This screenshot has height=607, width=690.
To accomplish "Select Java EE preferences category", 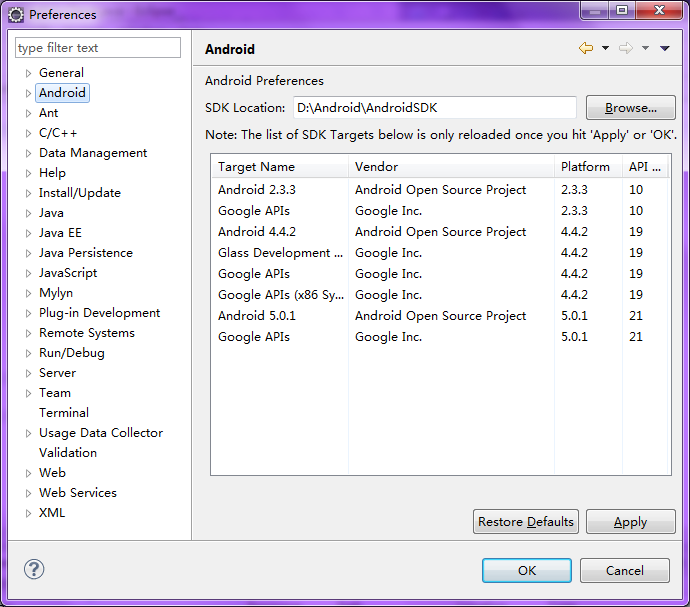I will (x=60, y=233).
